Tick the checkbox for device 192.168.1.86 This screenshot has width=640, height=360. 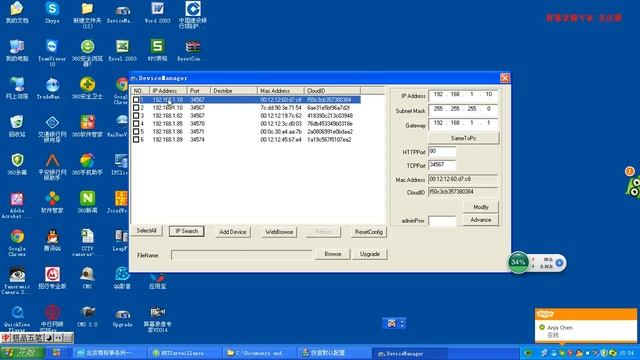tap(136, 131)
